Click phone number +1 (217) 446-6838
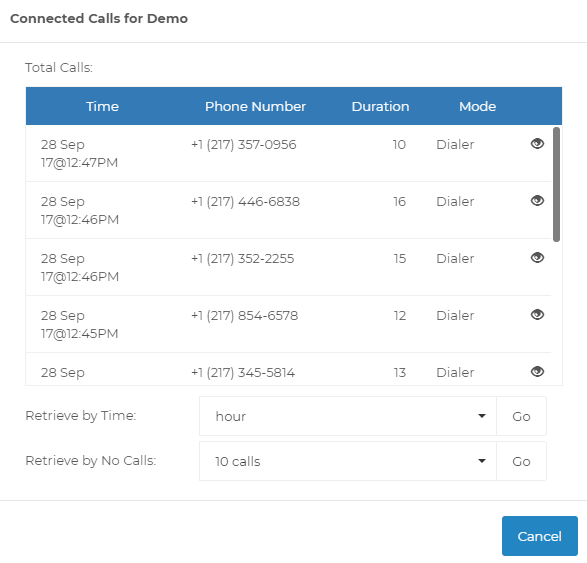This screenshot has height=563, width=587. click(x=246, y=201)
